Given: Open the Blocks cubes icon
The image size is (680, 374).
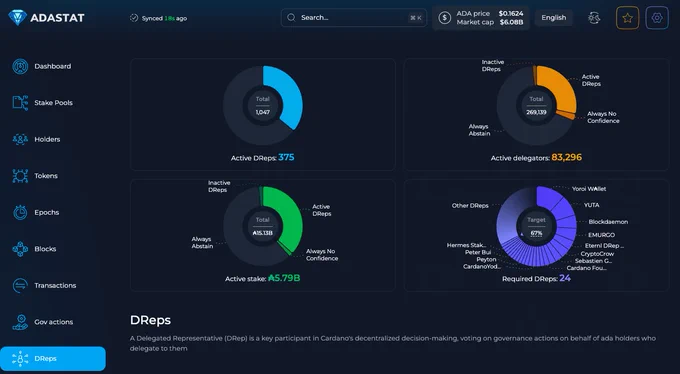Looking at the screenshot, I should click(20, 249).
